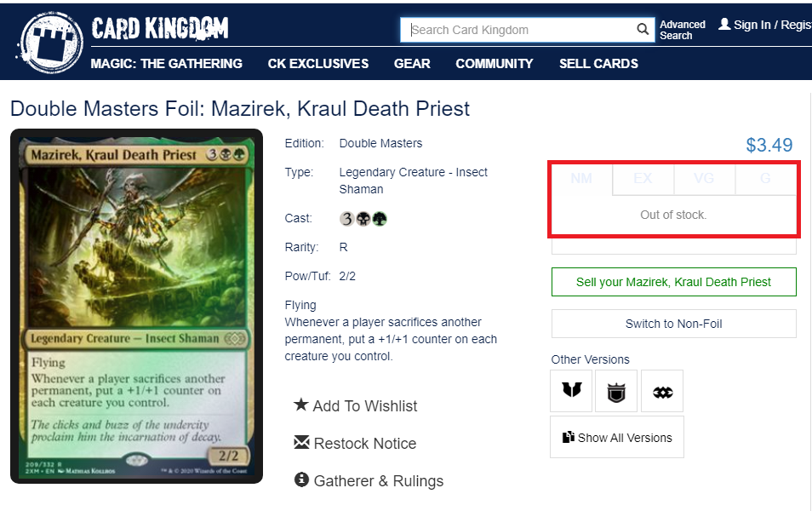Select the NM condition tab
The height and width of the screenshot is (511, 812).
(581, 179)
